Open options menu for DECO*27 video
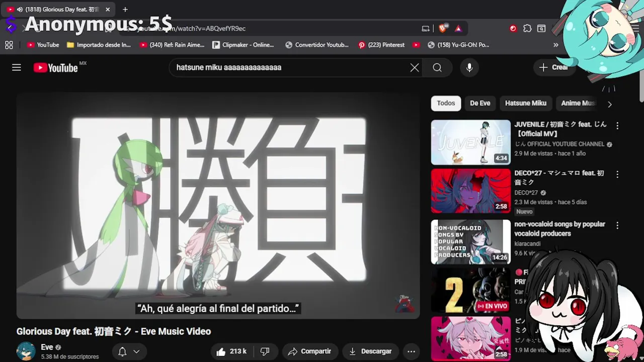Screen dimensions: 644x362 (617, 174)
